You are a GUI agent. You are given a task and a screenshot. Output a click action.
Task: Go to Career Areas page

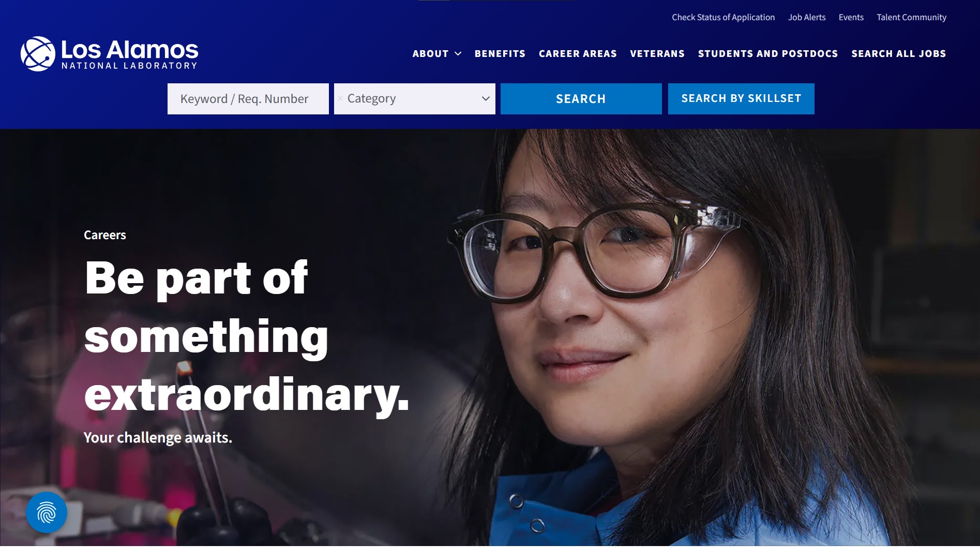[x=578, y=54]
